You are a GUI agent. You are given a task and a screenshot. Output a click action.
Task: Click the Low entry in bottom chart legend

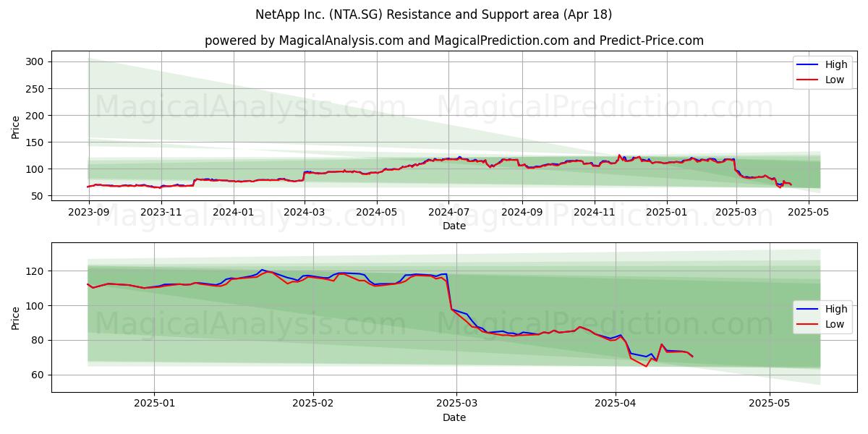pos(824,324)
